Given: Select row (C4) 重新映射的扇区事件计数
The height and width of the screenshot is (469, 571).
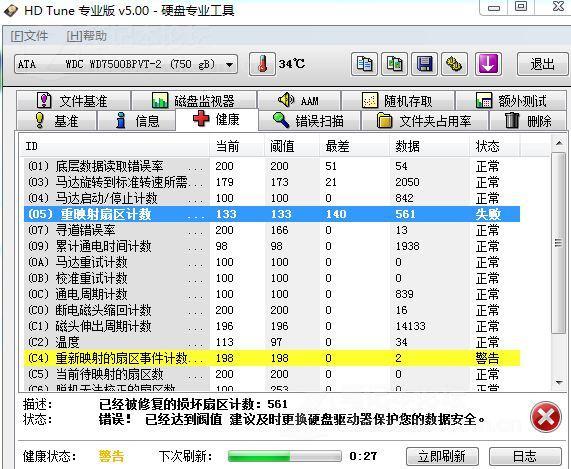Looking at the screenshot, I should [272, 358].
